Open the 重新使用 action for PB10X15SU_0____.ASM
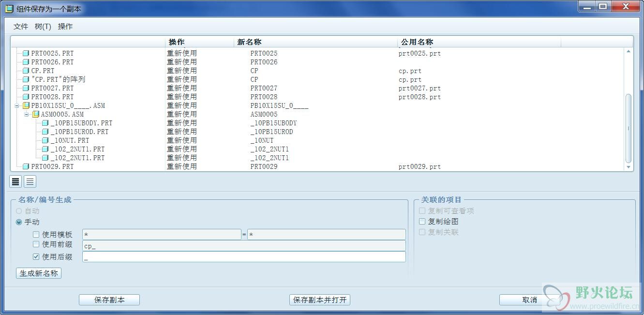 (x=182, y=105)
